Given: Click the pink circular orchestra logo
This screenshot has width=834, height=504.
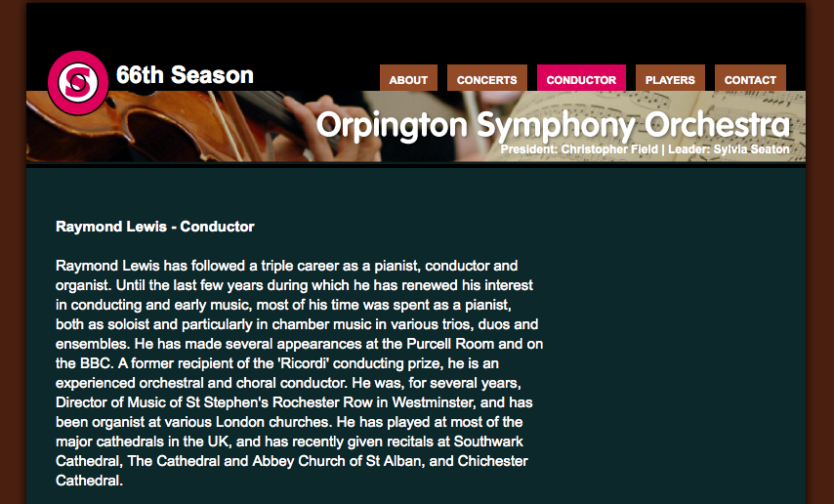Looking at the screenshot, I should [x=78, y=82].
